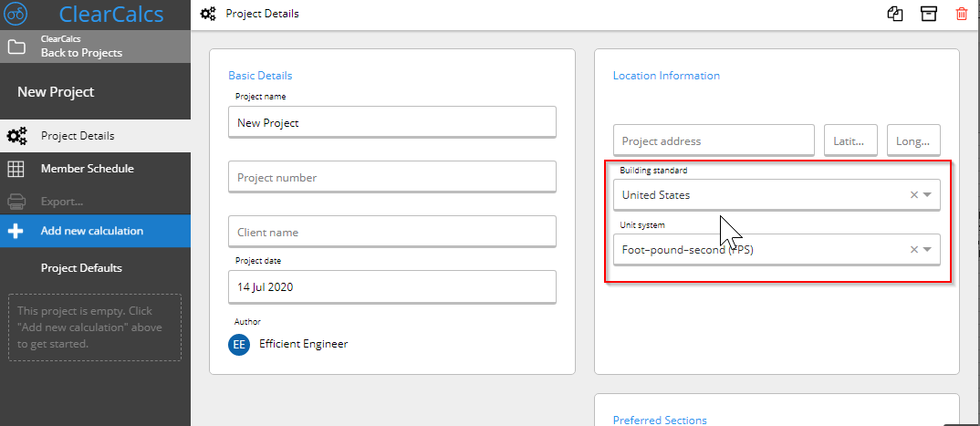
Task: Expand the Unit system dropdown arrow
Action: tap(927, 250)
